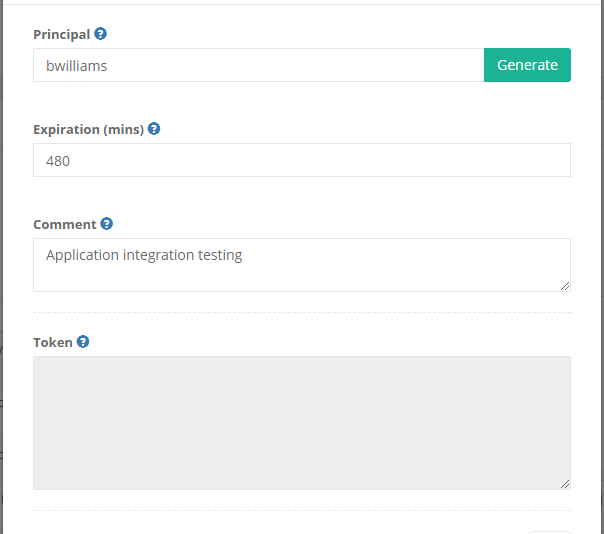This screenshot has width=604, height=534.
Task: Click the word "testing" in the comment
Action: (x=220, y=255)
